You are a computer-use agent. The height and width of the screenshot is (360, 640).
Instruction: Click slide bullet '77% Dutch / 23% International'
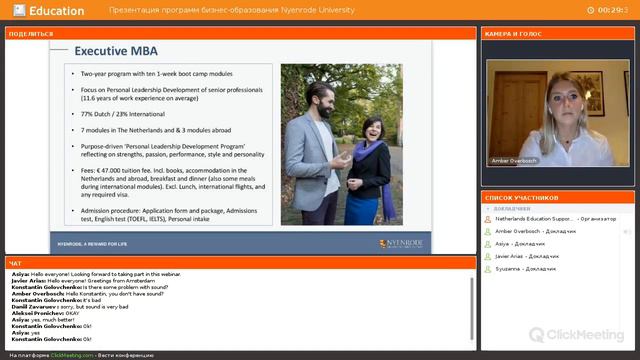pos(123,114)
